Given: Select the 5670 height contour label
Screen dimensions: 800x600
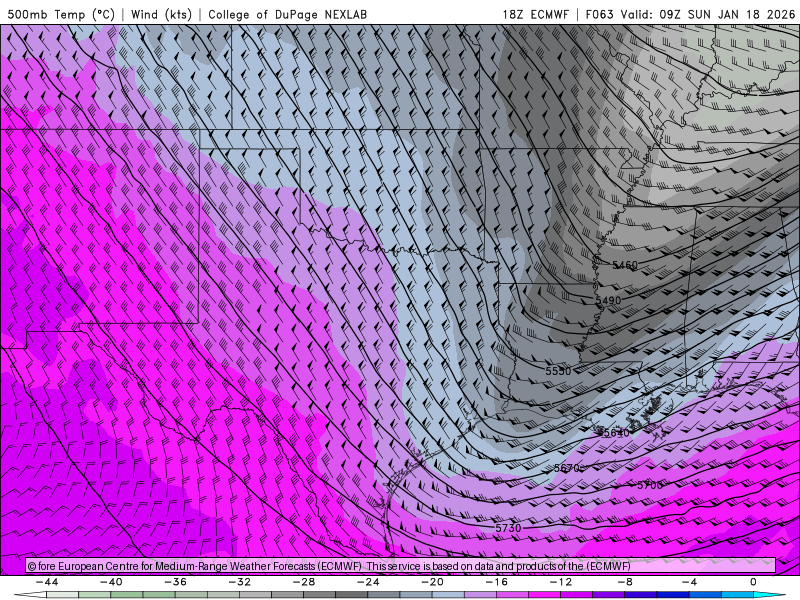Looking at the screenshot, I should click(566, 468).
